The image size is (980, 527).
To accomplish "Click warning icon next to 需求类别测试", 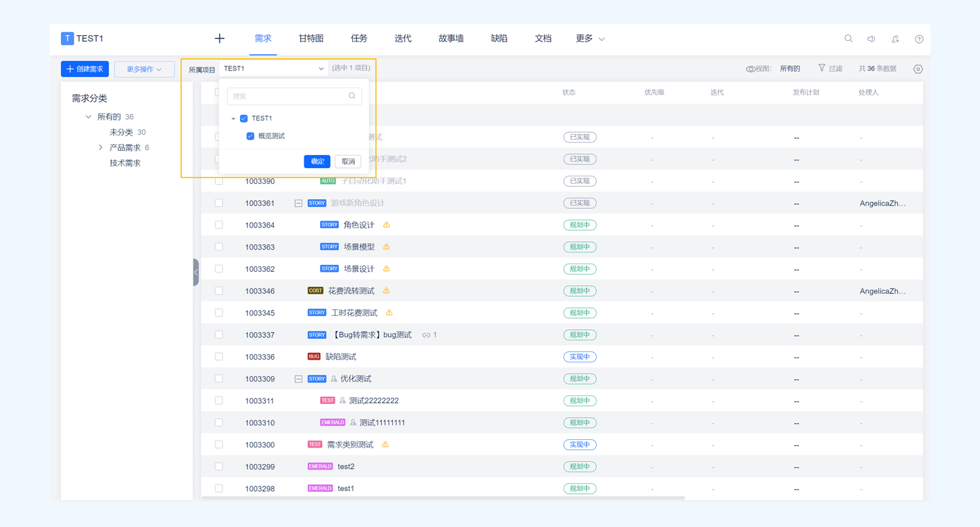I will point(385,445).
